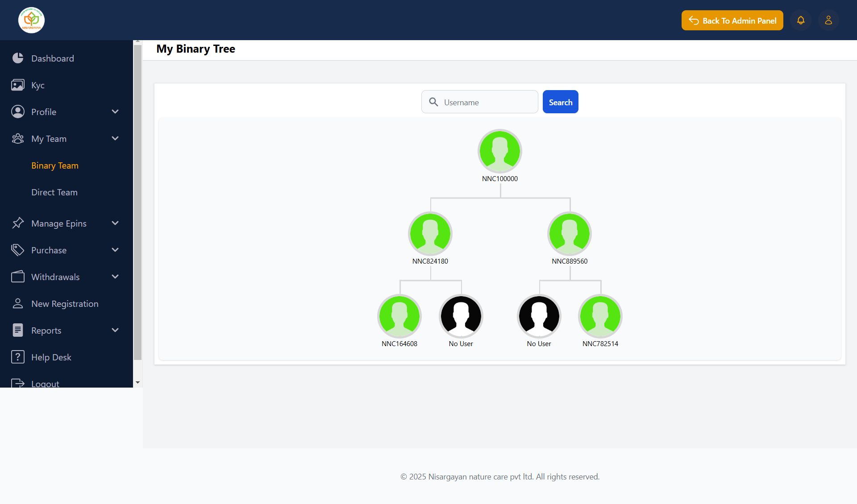
Task: Click the Kyc image icon
Action: click(x=18, y=85)
